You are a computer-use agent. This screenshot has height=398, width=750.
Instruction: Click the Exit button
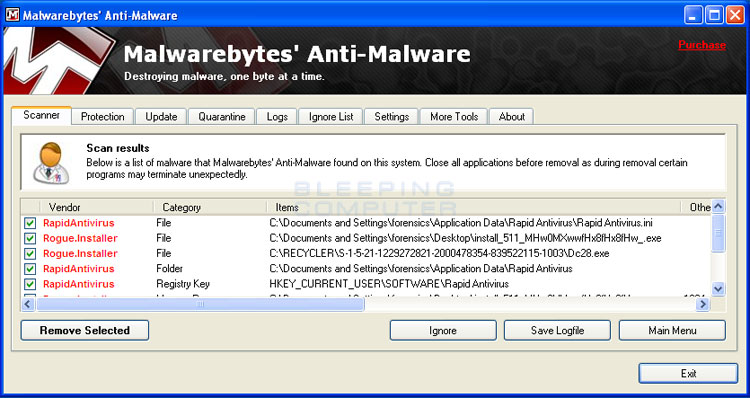click(688, 374)
